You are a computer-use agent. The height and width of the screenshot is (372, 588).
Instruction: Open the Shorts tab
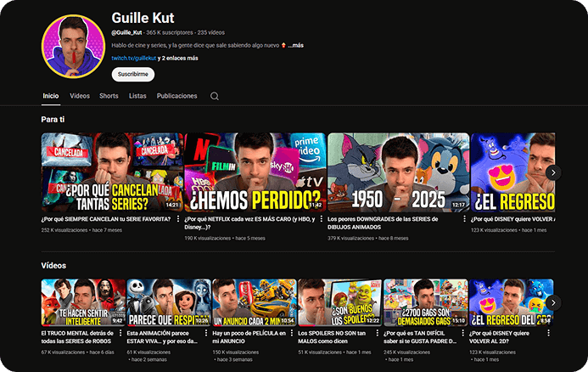pos(109,96)
